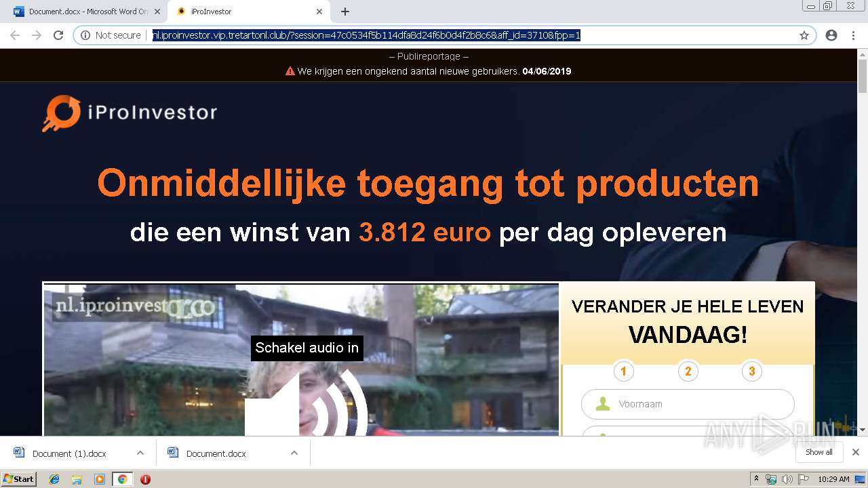Click VERANDER JE HELE LEVEN heading
Image resolution: width=868 pixels, height=488 pixels.
pyautogui.click(x=688, y=306)
